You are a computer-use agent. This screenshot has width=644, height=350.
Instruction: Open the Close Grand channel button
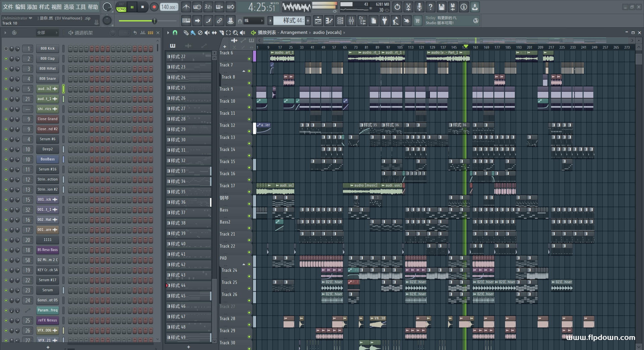(47, 119)
